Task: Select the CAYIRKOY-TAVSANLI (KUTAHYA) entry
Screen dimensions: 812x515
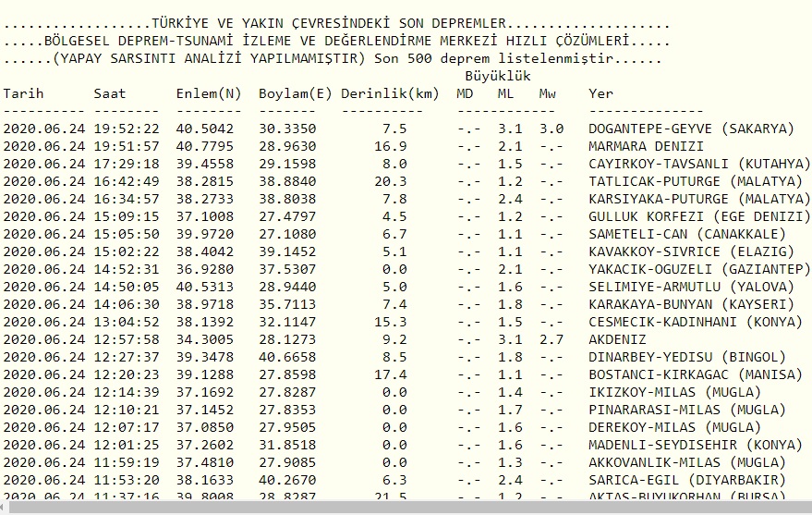Action: click(x=695, y=164)
